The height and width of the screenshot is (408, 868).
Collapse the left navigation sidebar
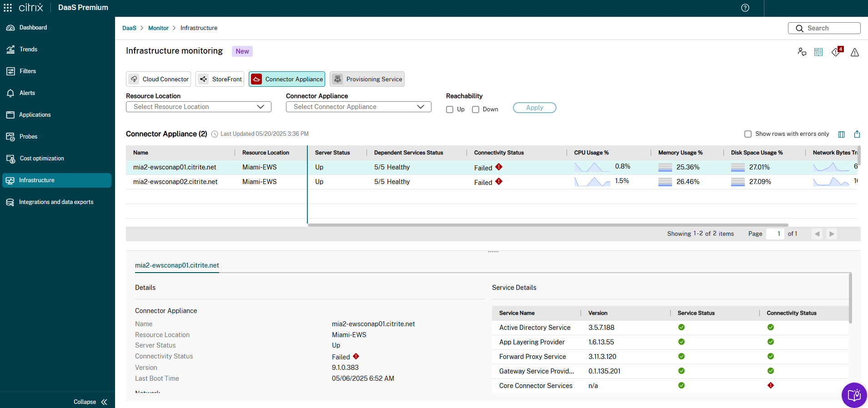pos(91,402)
